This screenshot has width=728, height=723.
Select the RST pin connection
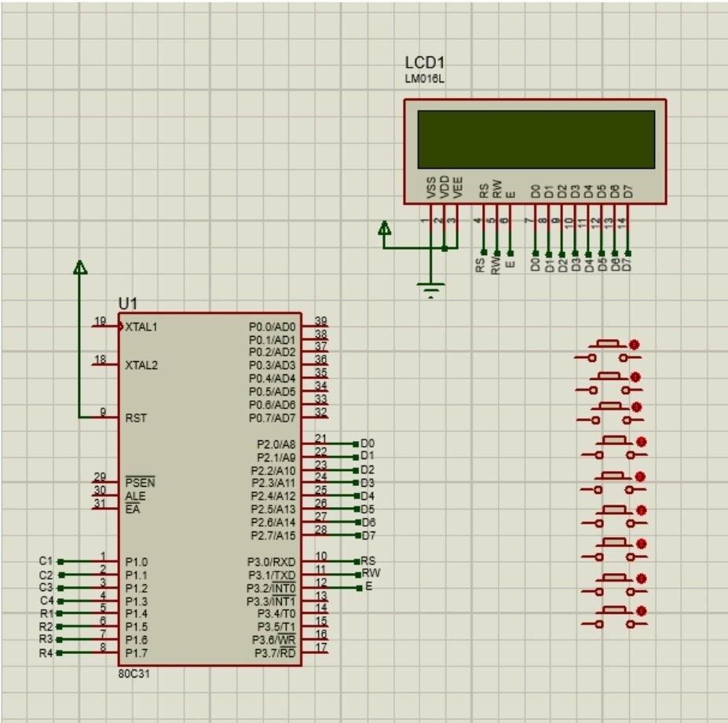(x=135, y=416)
